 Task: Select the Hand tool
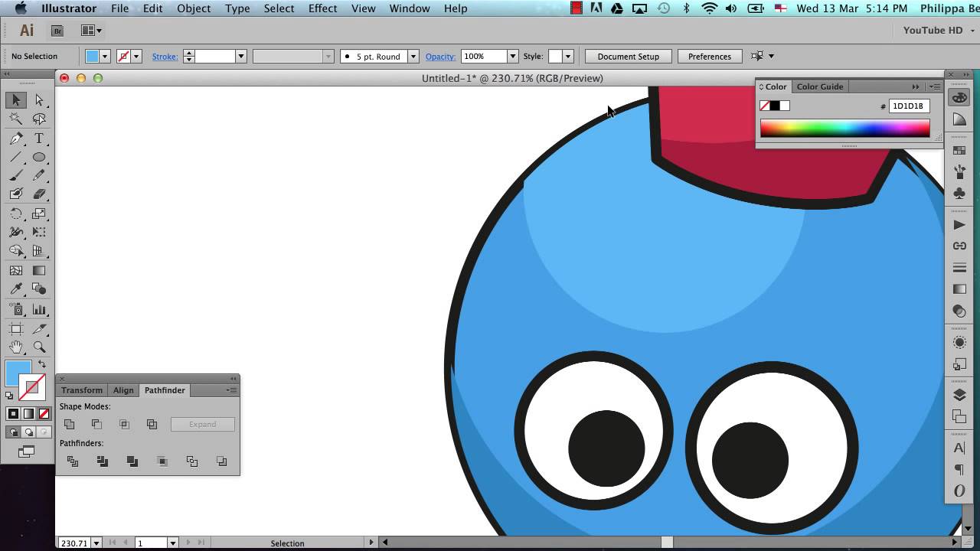point(16,347)
